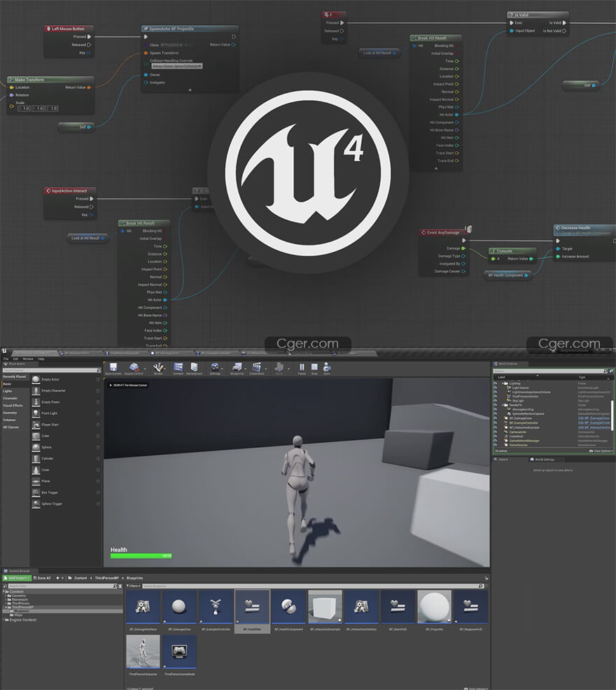Hide the CameraActor in outliner
Screen dimensions: 616x690
[496, 432]
